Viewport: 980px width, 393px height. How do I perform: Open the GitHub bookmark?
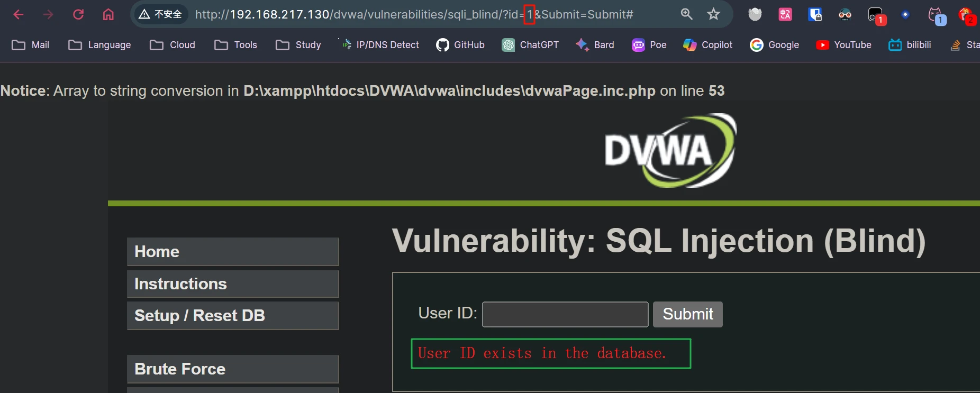pyautogui.click(x=460, y=45)
